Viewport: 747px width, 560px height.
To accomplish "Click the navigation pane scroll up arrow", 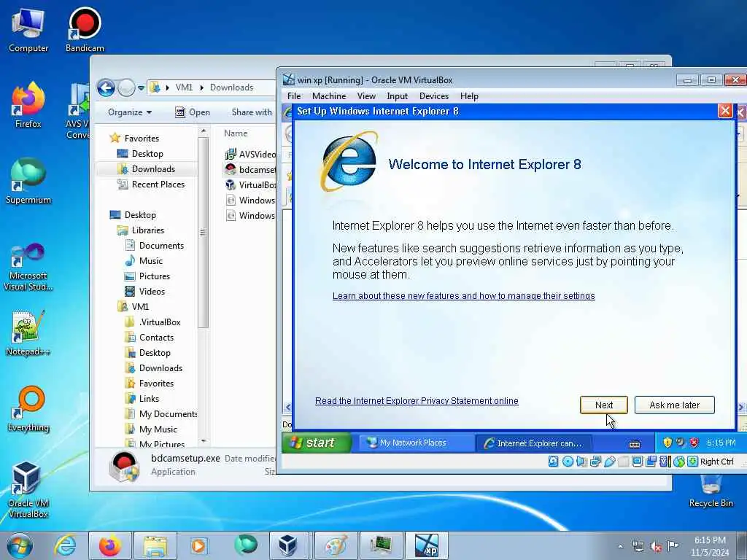I will click(204, 131).
